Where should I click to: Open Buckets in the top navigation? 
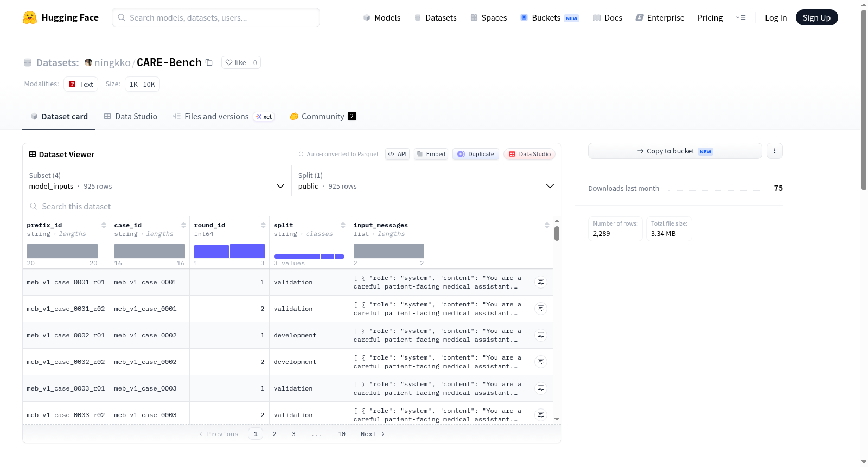point(550,17)
